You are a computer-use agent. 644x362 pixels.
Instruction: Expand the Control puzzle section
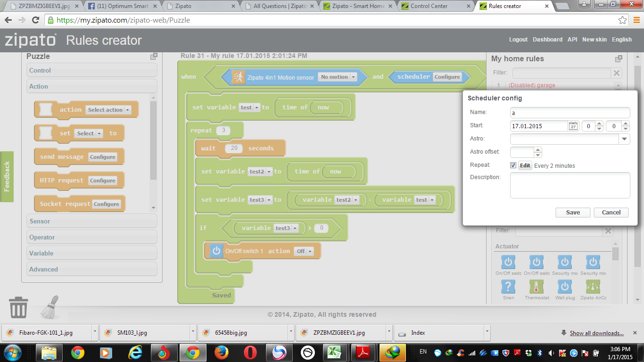[x=92, y=70]
